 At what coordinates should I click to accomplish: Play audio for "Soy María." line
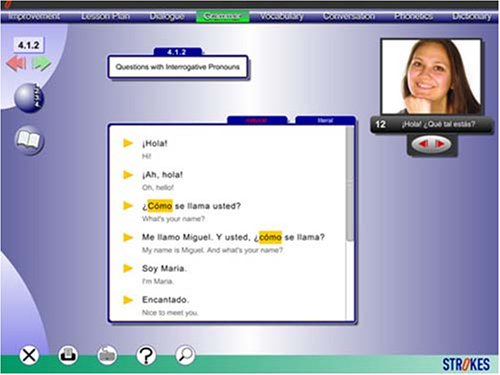coord(128,268)
